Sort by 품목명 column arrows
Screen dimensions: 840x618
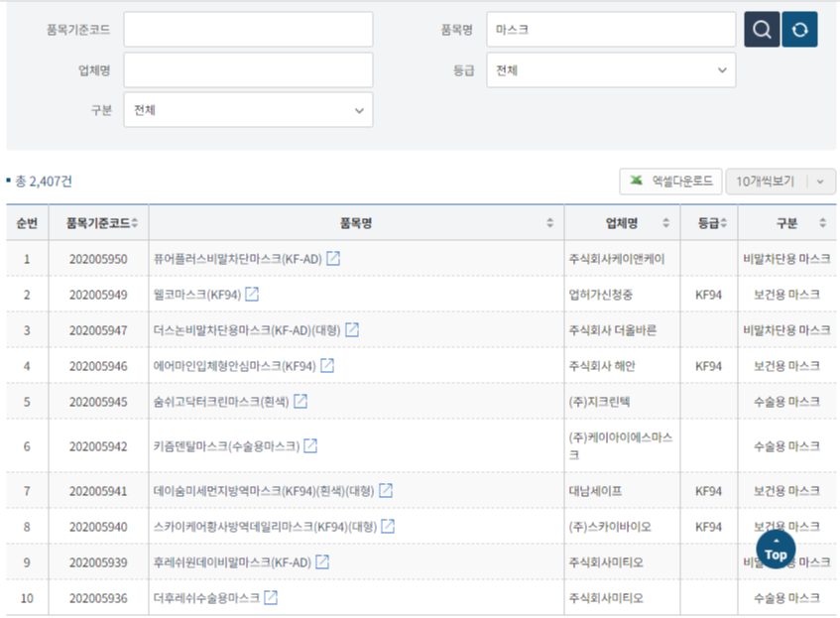click(x=549, y=223)
